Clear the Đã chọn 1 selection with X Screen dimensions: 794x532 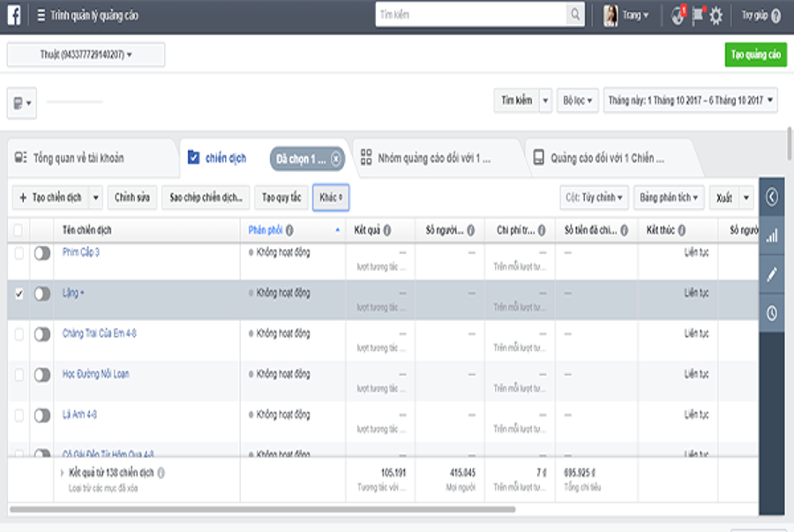[336, 159]
